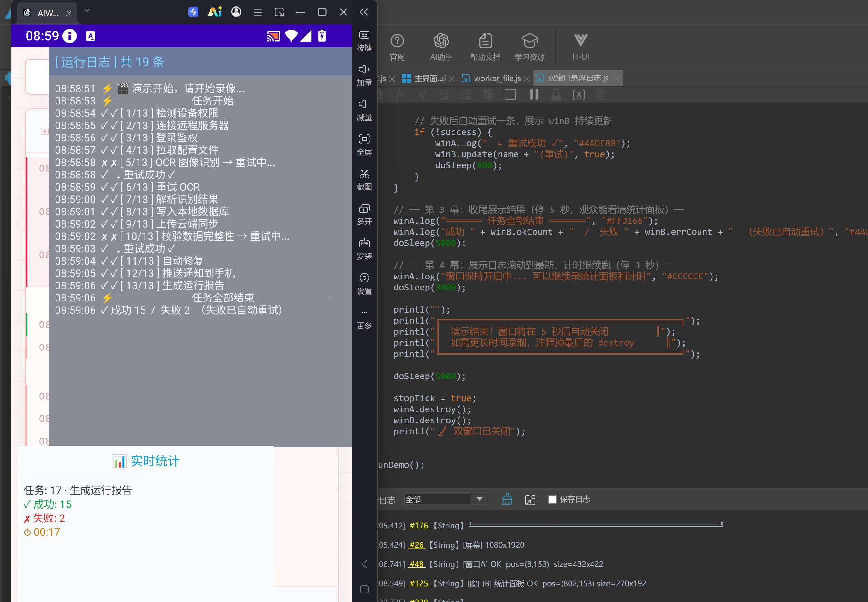This screenshot has height=602, width=868.
Task: Open emulator 设置 settings
Action: click(364, 284)
